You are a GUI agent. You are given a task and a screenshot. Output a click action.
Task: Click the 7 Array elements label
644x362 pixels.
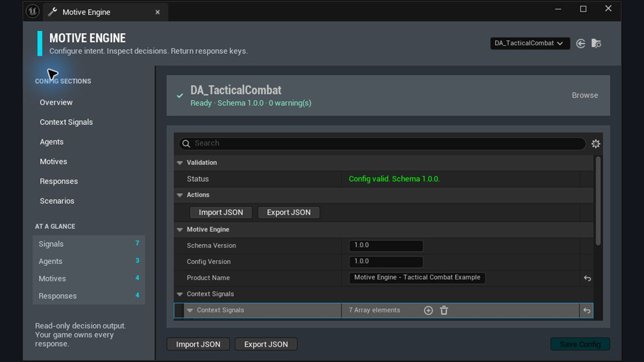coord(374,310)
